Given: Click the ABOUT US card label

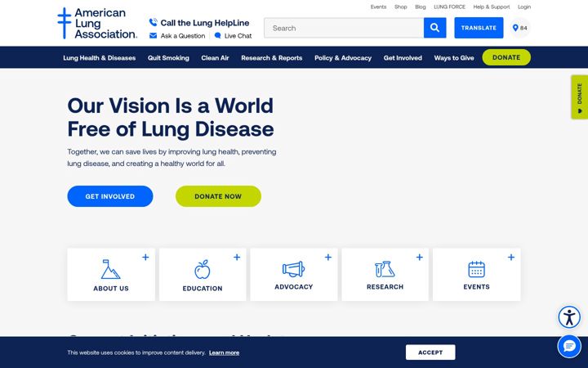Looking at the screenshot, I should [111, 289].
